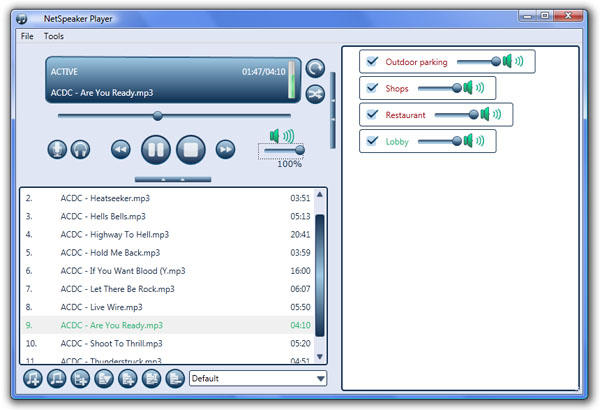Stop playback
This screenshot has height=410, width=600.
[x=191, y=150]
